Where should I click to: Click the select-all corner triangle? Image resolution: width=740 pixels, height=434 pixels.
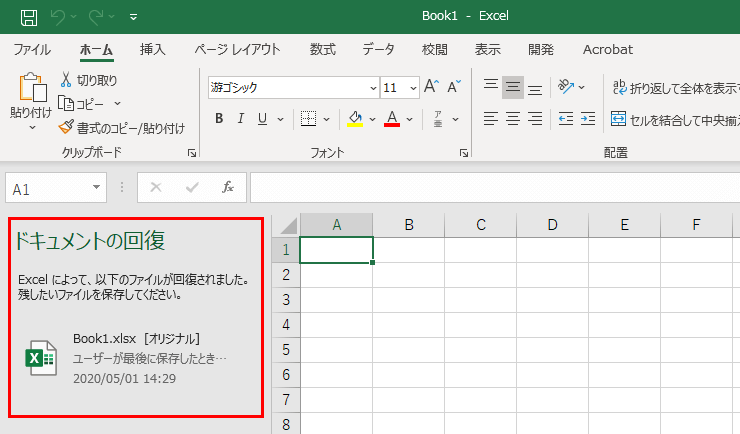(288, 225)
